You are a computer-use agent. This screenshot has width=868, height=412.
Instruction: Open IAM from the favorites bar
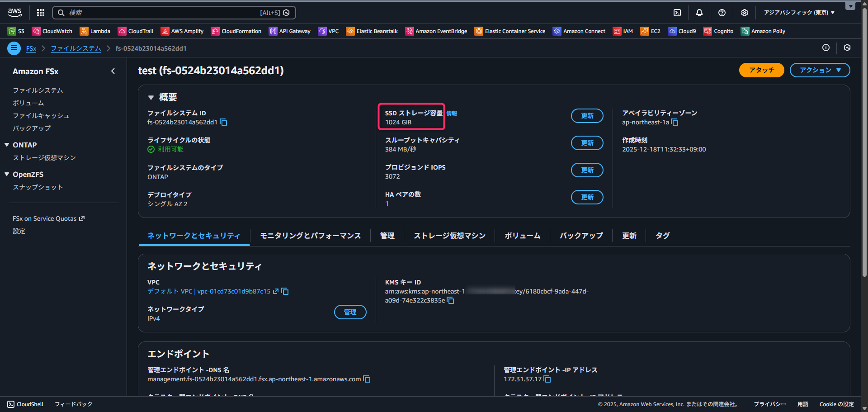(x=623, y=31)
